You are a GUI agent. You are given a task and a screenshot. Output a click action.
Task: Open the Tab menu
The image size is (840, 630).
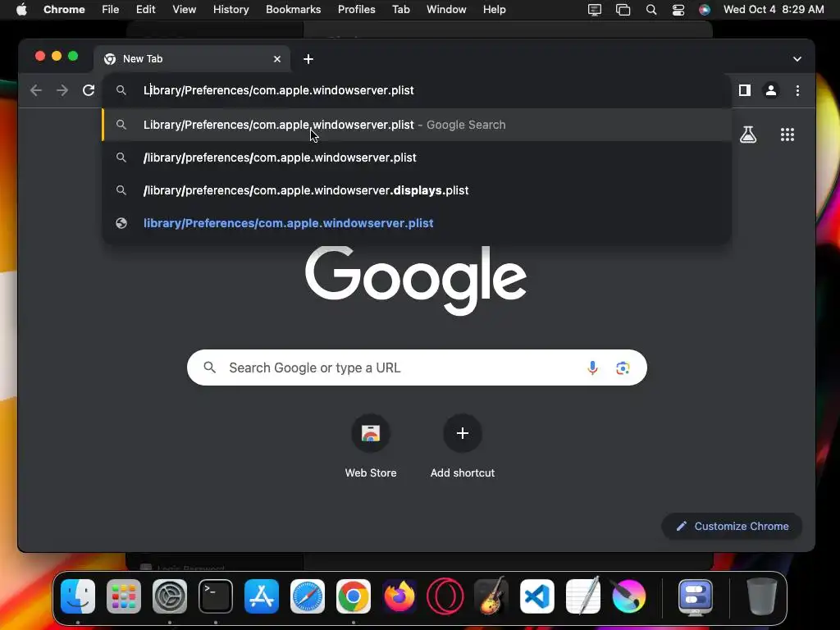(400, 10)
